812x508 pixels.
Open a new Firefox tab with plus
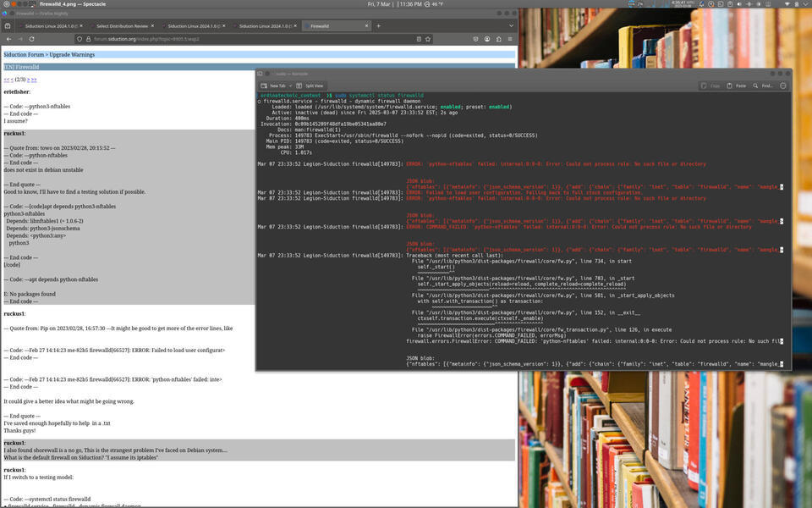[x=379, y=26]
